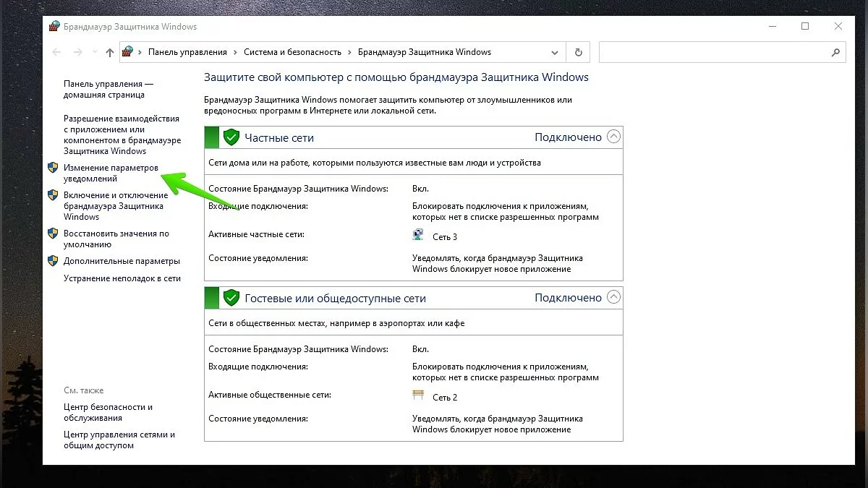
Task: Click the Панель управления breadcrumb
Action: coord(187,52)
